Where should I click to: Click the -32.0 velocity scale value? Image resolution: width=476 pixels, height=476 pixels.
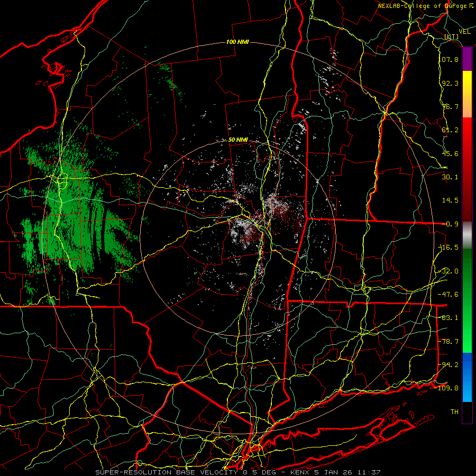click(448, 271)
